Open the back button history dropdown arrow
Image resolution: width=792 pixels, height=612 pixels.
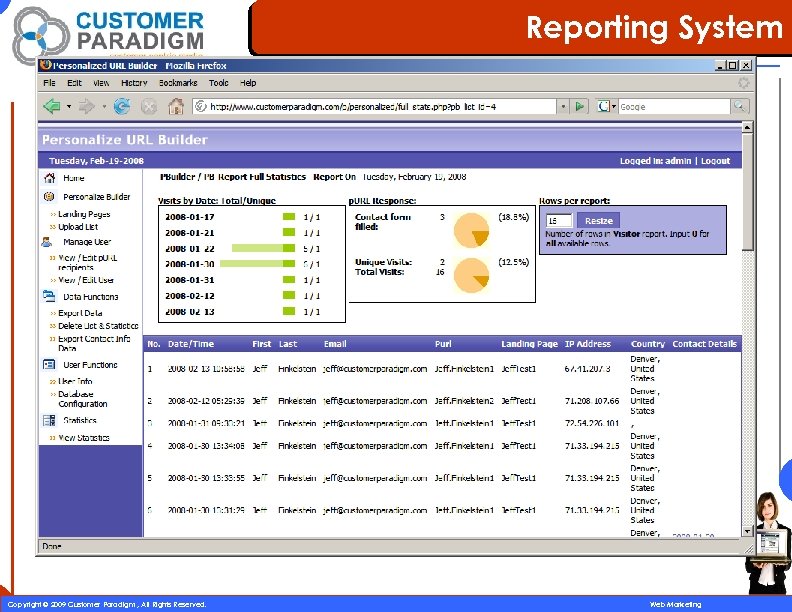[69, 107]
